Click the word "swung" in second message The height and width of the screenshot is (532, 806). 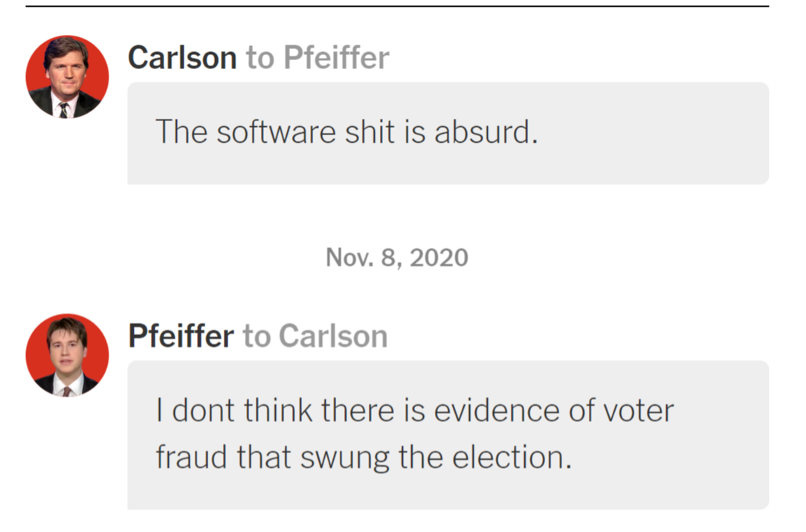point(345,458)
